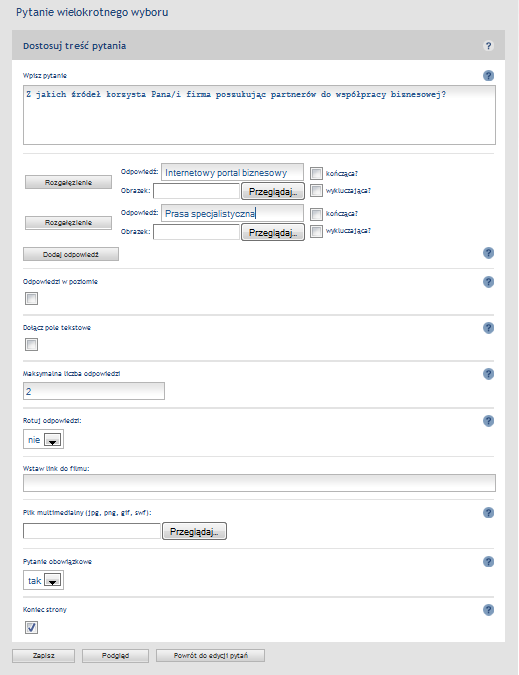Uncheck the Koniec strony checkbox
The height and width of the screenshot is (675, 519).
tap(31, 628)
